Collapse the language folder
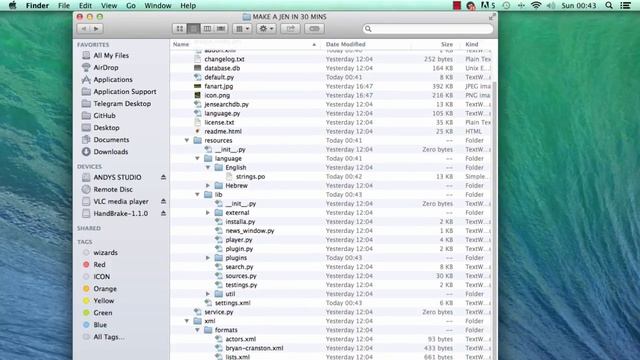Image resolution: width=640 pixels, height=360 pixels. [197, 158]
